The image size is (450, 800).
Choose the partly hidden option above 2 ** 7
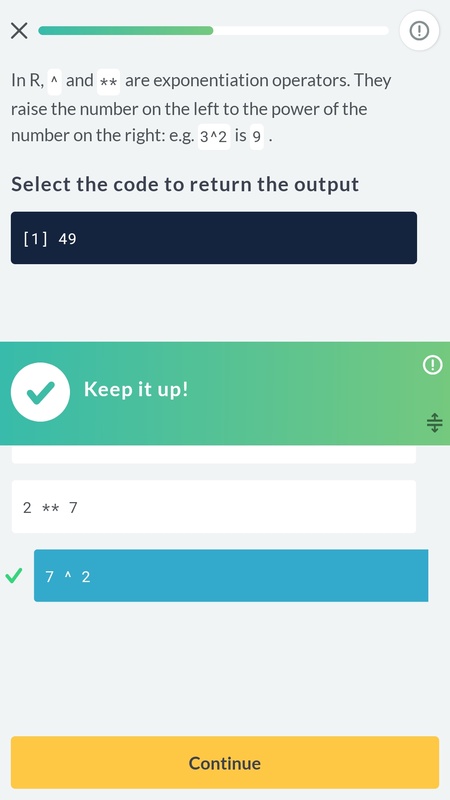pyautogui.click(x=214, y=454)
